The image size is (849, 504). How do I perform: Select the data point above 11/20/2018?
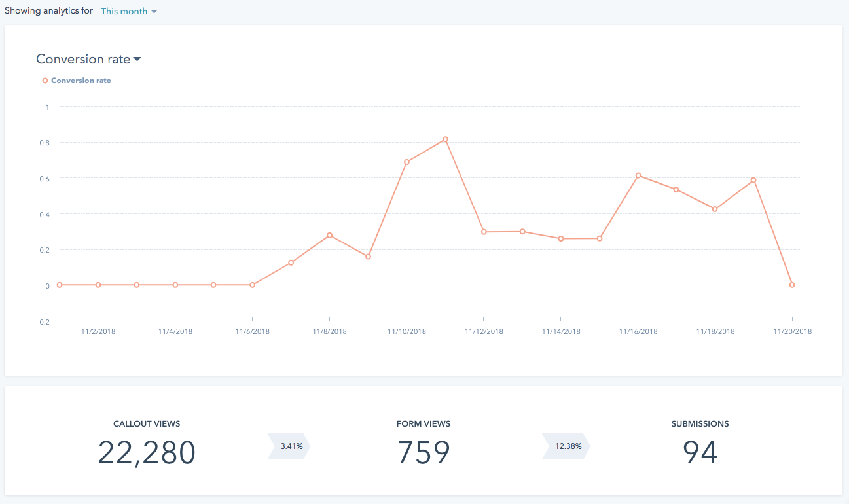[x=792, y=285]
